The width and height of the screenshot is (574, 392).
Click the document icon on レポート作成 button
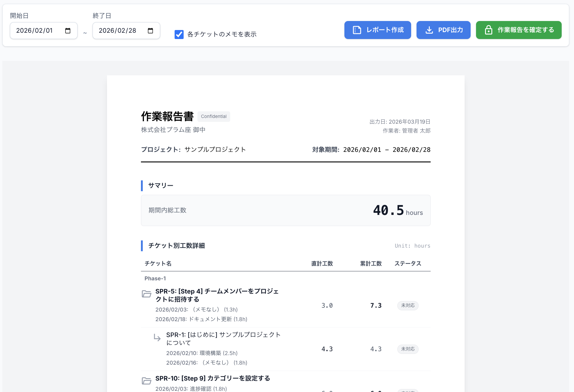(x=356, y=30)
